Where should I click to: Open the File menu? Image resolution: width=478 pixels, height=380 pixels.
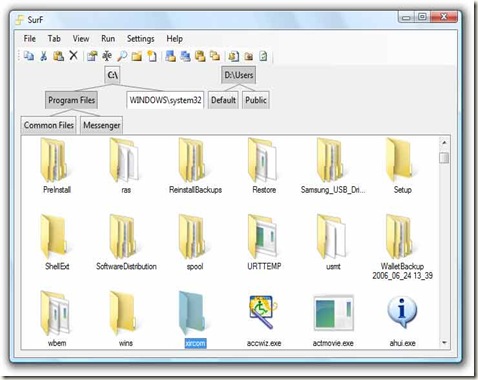click(30, 39)
